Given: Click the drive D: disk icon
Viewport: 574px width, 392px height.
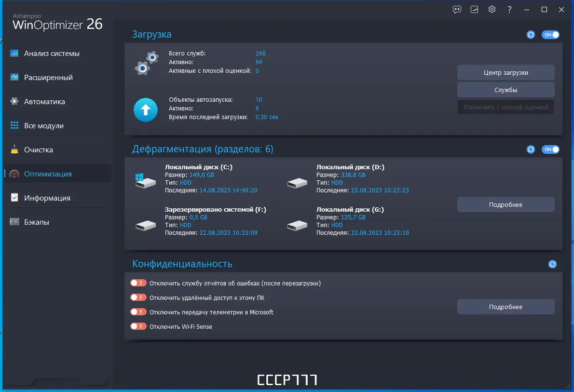Looking at the screenshot, I should 297,183.
